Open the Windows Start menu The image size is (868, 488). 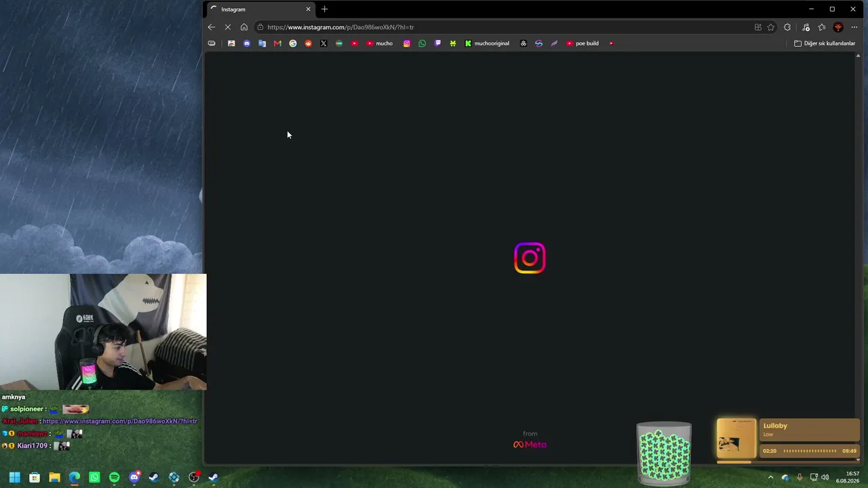(x=14, y=477)
